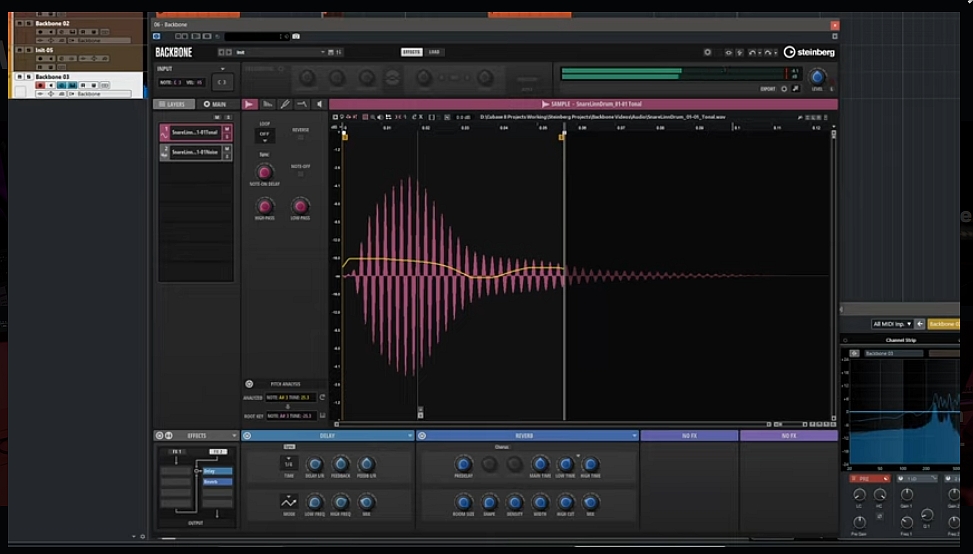Click the re-analyze pitch refresh icon
973x554 pixels.
[x=322, y=397]
